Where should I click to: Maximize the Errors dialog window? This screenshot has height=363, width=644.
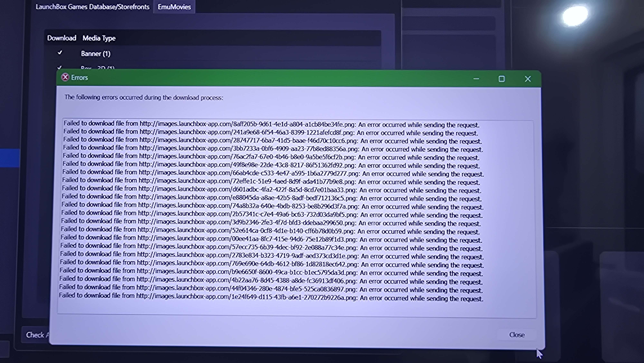pyautogui.click(x=502, y=79)
